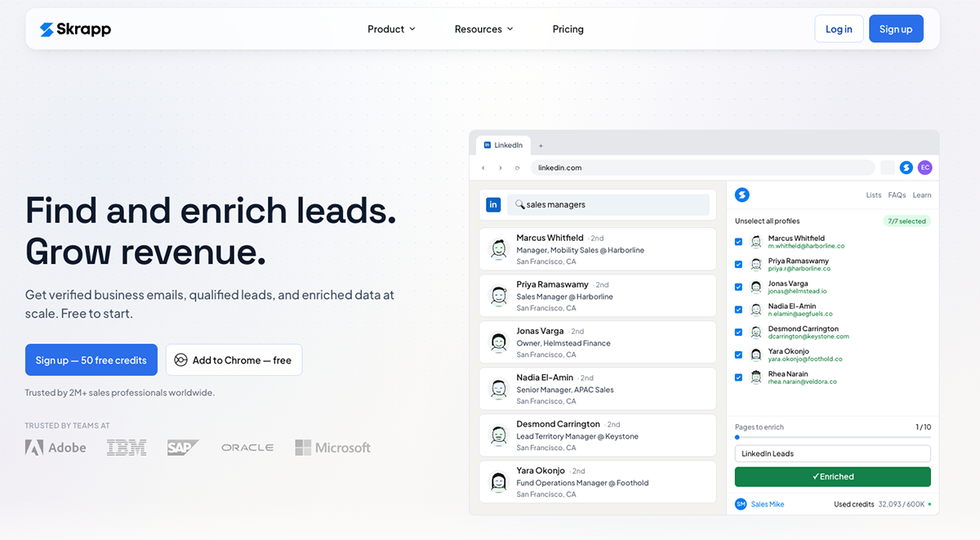Click the browser forward arrow
Viewport: 980px width, 540px height.
501,167
